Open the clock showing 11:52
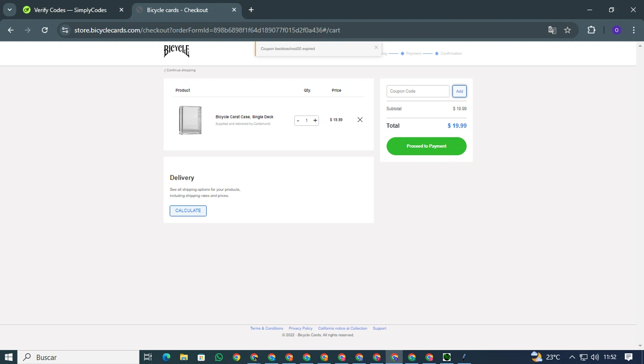Screen dimensions: 644x364 pos(610,357)
